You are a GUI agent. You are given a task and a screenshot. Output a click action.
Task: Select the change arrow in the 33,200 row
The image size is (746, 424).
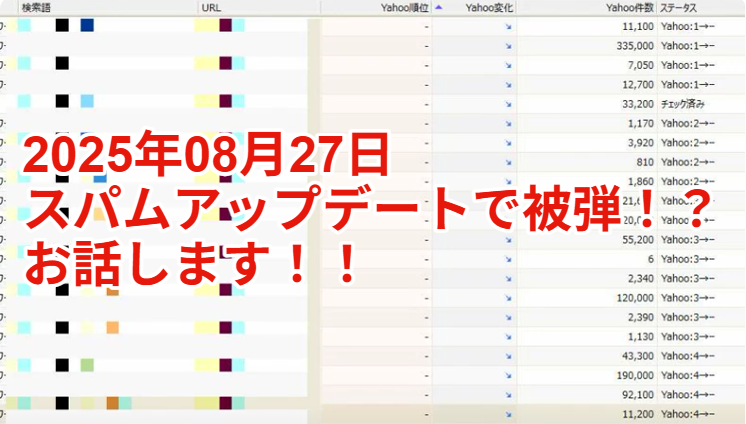click(508, 103)
